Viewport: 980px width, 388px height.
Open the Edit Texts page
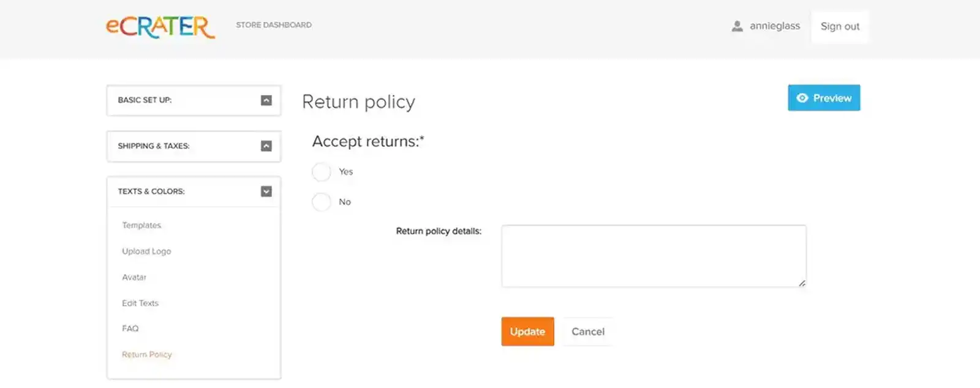[140, 303]
